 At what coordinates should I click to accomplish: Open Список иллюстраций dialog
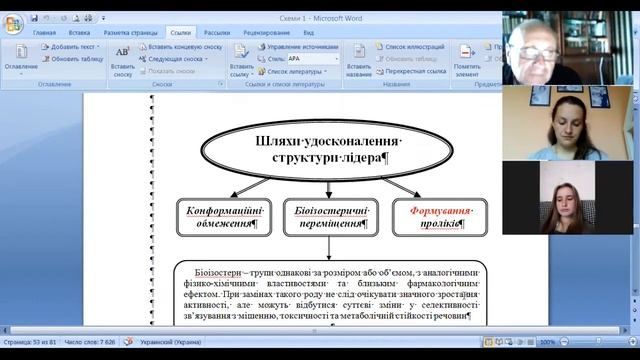(410, 47)
